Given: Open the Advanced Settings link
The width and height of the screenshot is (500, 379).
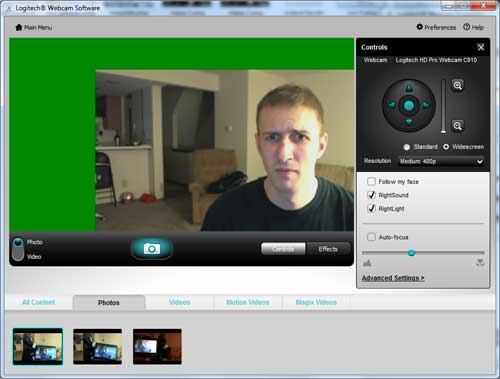Looking at the screenshot, I should 393,278.
